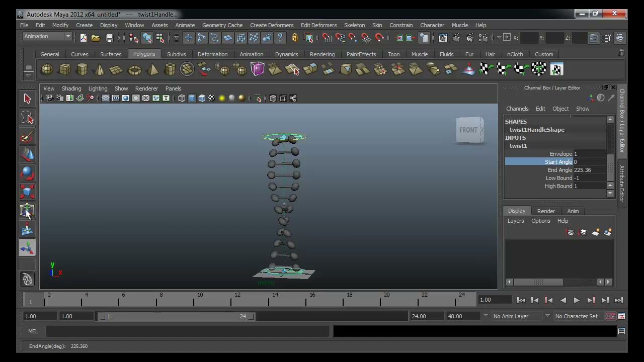Screen dimensions: 644x362
Task: Select the Show Manipulator tool
Action: pyautogui.click(x=27, y=247)
